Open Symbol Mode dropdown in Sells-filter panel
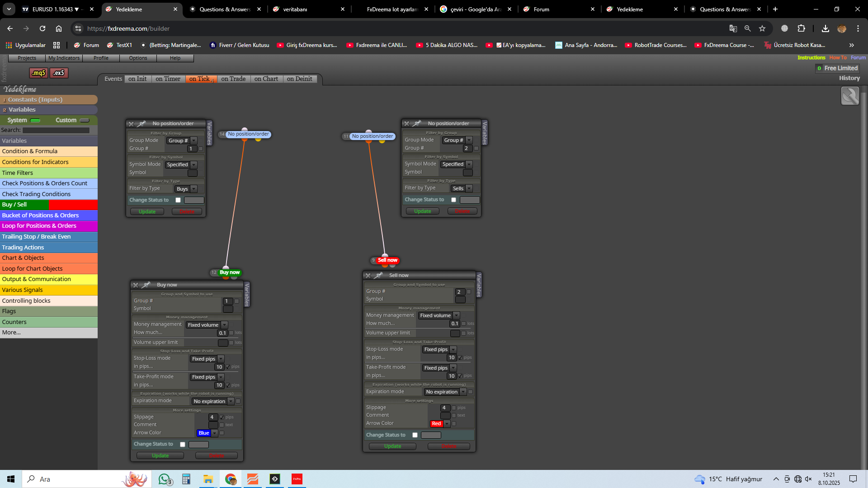 [x=457, y=164]
